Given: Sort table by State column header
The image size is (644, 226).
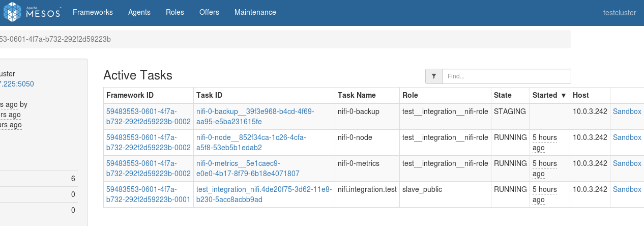Looking at the screenshot, I should 503,95.
